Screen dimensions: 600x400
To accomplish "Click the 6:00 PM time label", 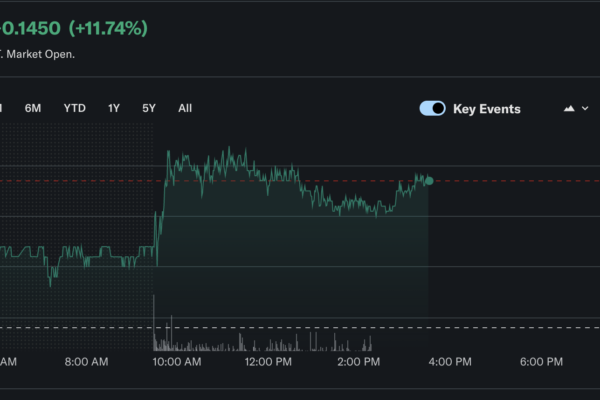I will [x=541, y=362].
